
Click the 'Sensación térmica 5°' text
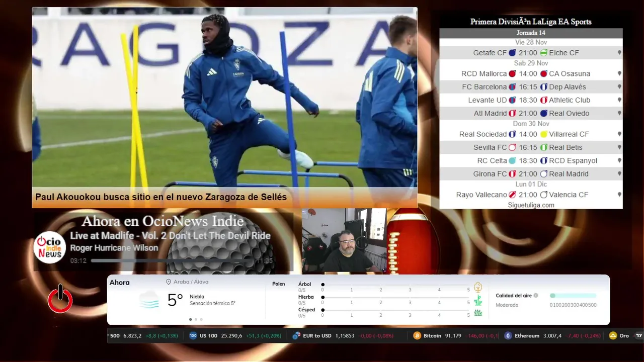click(x=212, y=304)
